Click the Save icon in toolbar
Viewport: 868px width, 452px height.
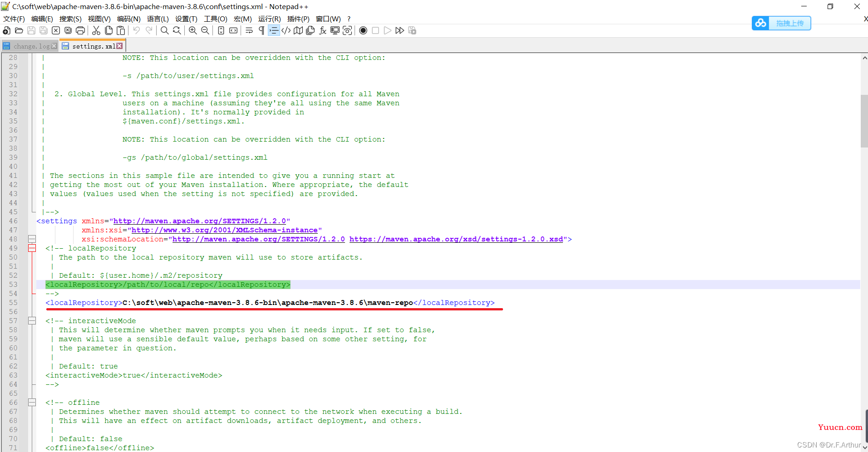(31, 30)
